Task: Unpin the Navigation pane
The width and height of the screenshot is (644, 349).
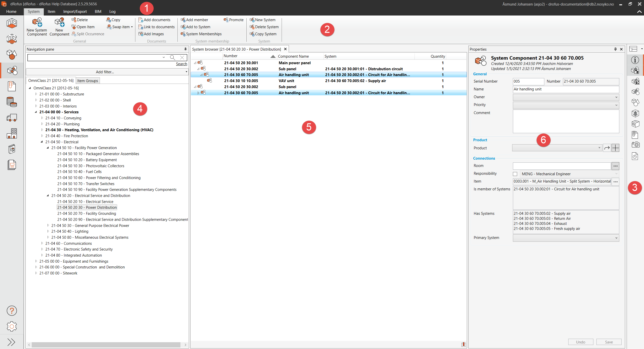Action: click(x=185, y=49)
